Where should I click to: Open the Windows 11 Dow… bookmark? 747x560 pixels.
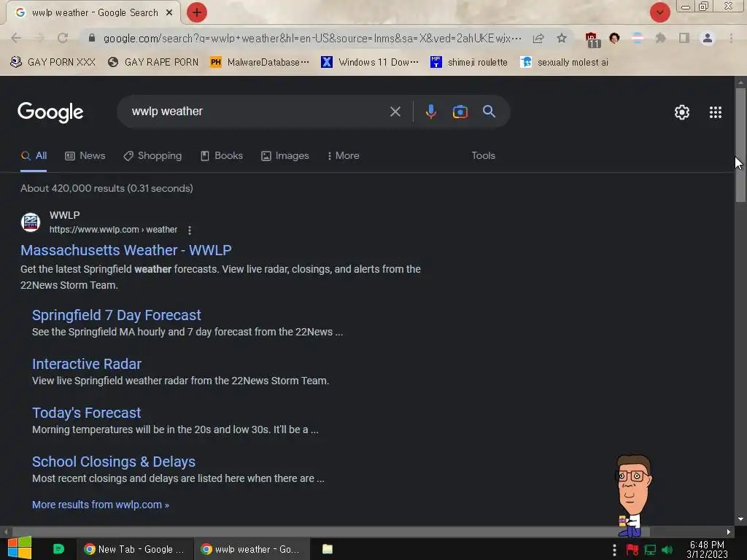point(370,62)
